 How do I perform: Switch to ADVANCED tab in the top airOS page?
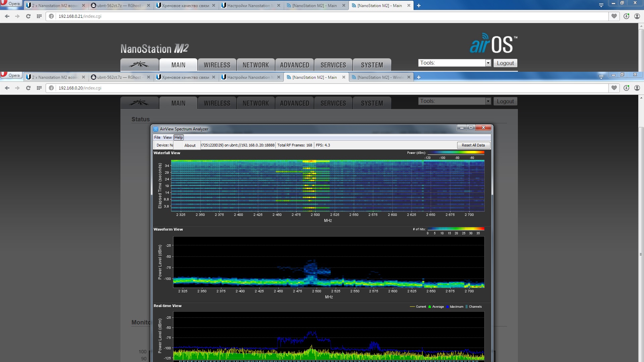[294, 65]
